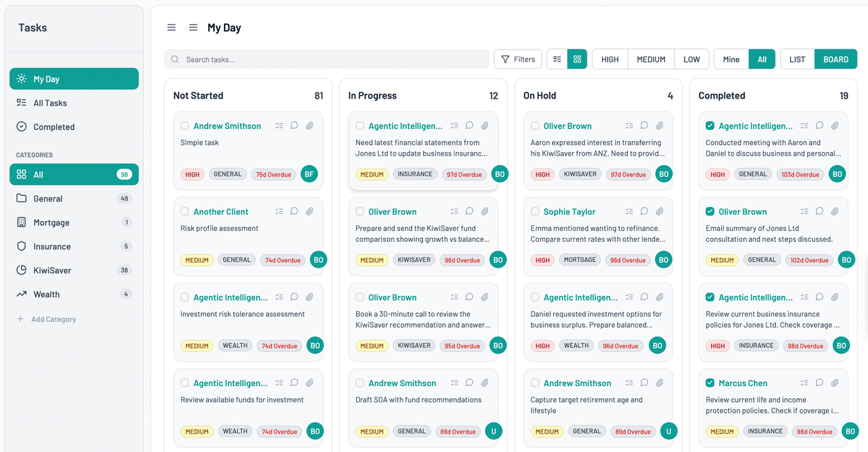Click the KiwiSaver count badge showing 38
The image size is (868, 452).
(127, 270)
